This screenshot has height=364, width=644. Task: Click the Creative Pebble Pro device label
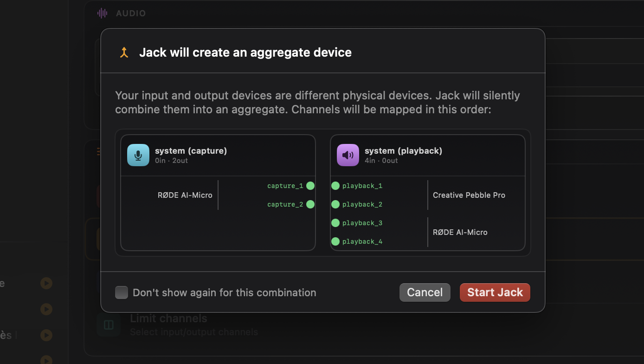(469, 195)
